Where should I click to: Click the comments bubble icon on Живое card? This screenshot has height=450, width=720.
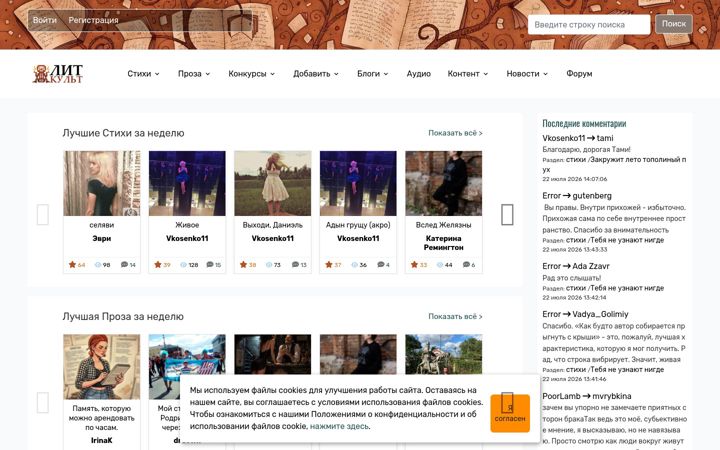[210, 264]
